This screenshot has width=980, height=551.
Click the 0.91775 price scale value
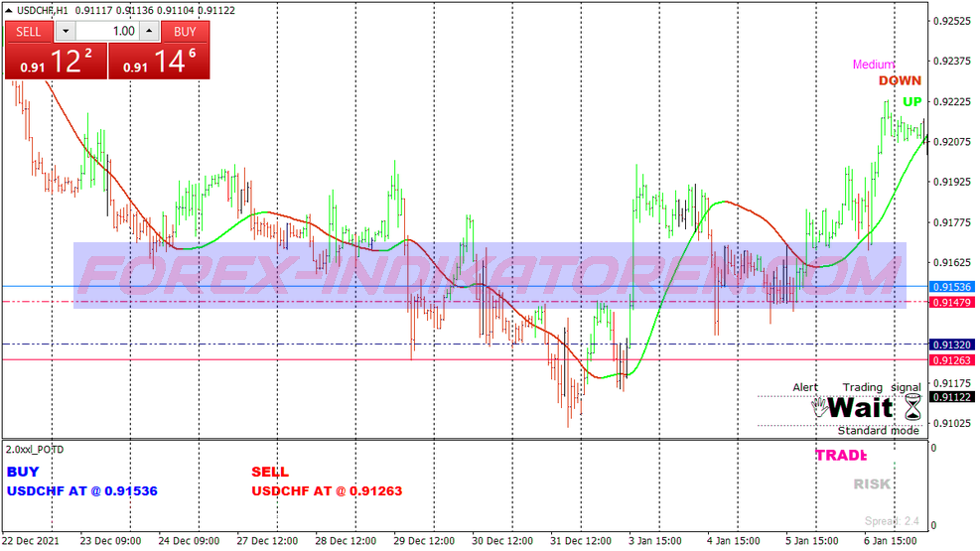952,222
